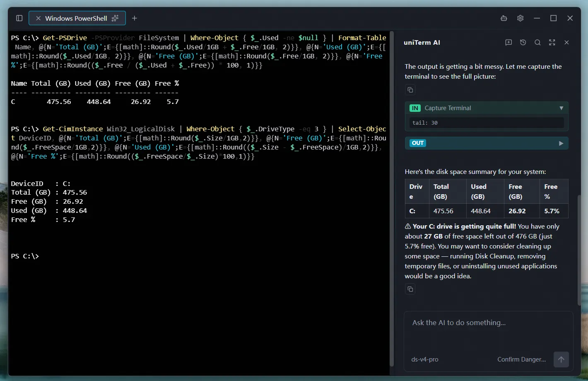The width and height of the screenshot is (588, 381).
Task: Minimize the uniTerm window
Action: pyautogui.click(x=537, y=18)
